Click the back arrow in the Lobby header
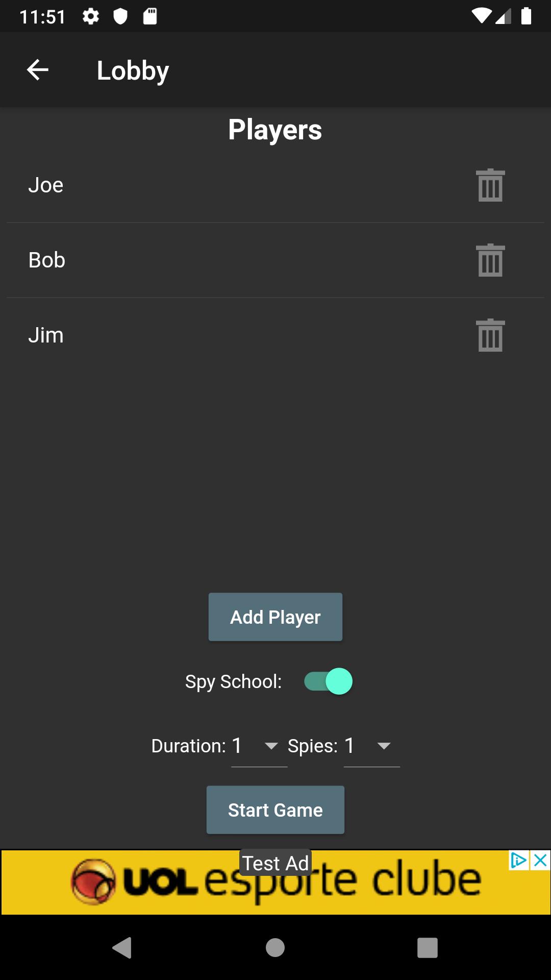The height and width of the screenshot is (980, 551). click(x=37, y=69)
